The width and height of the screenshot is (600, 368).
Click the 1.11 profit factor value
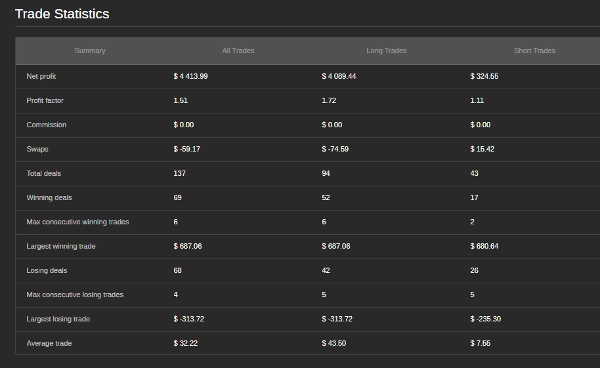(x=477, y=101)
